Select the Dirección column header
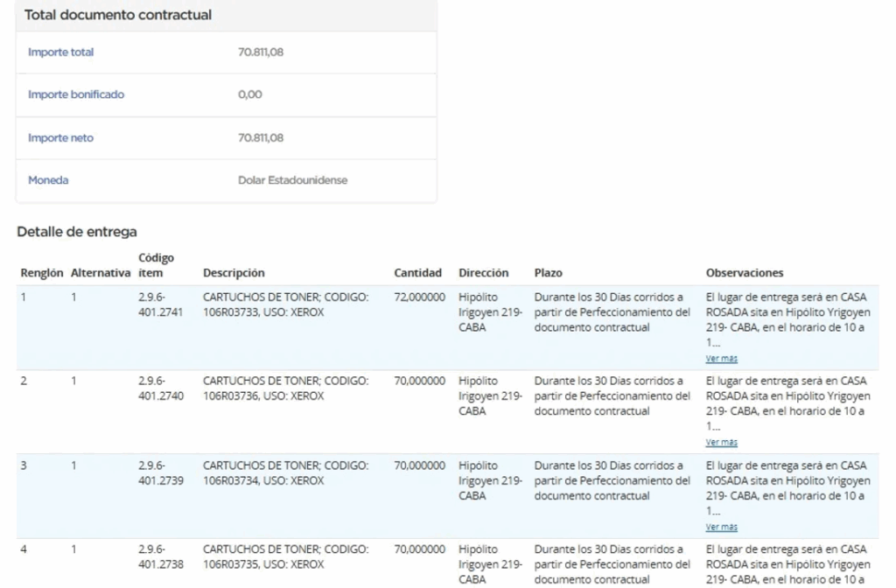The width and height of the screenshot is (896, 588). [x=483, y=273]
